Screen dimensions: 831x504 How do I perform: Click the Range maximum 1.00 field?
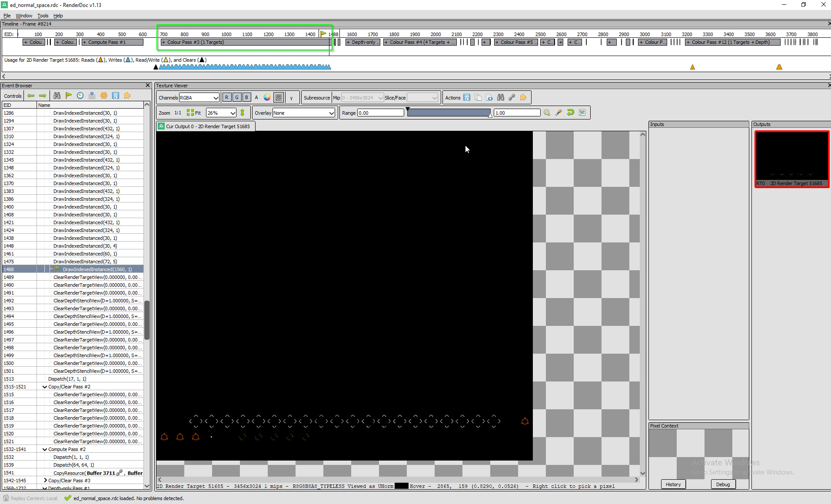point(517,113)
